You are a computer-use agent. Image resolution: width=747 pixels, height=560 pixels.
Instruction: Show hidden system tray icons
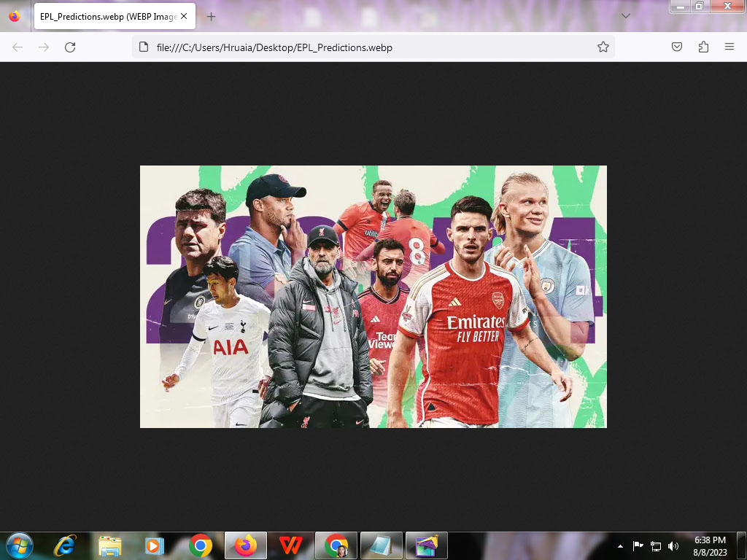[620, 545]
